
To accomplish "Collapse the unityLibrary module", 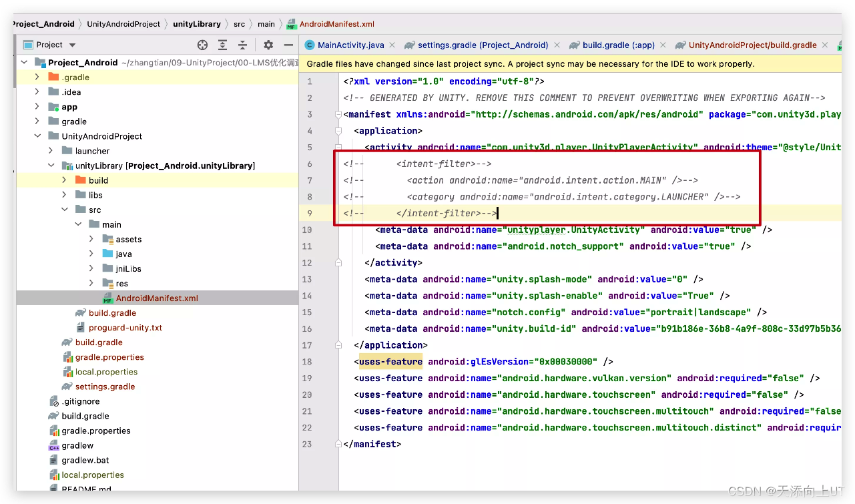I will coord(51,166).
